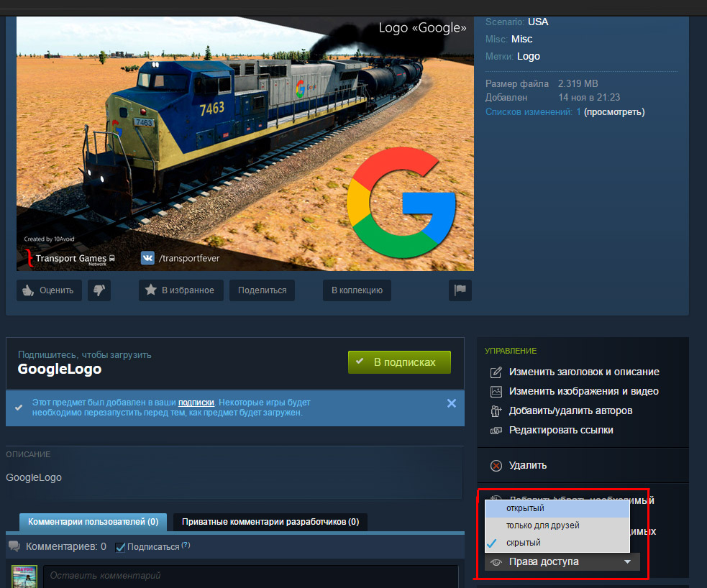
Task: Click the Google train preview image
Action: click(245, 144)
